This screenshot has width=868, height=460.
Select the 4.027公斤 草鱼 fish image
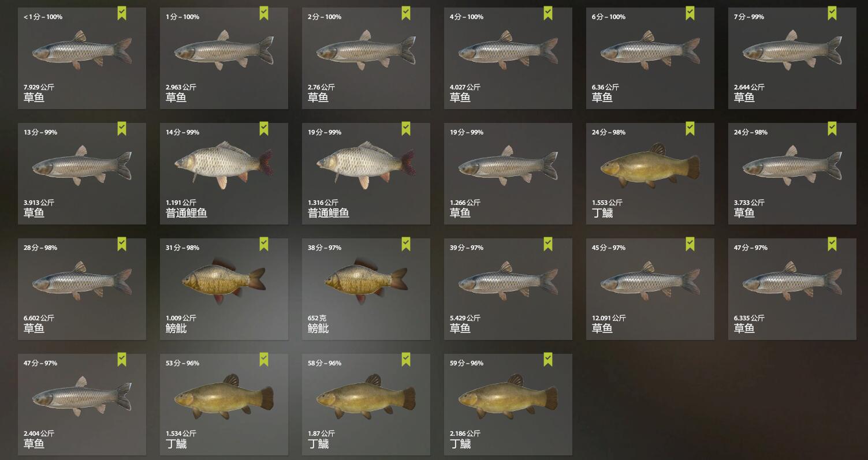tap(508, 50)
